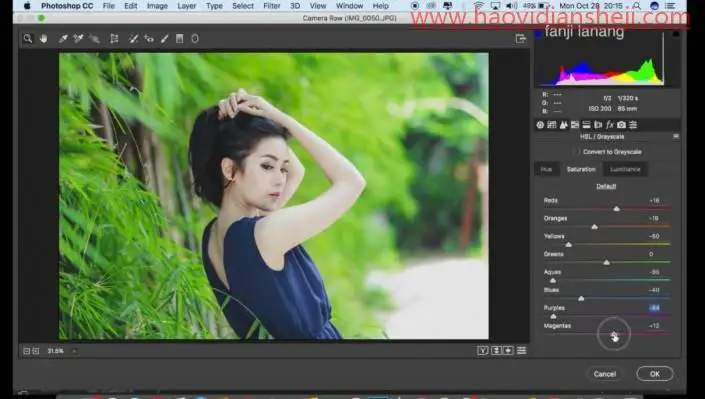705x399 pixels.
Task: Click the Yellows saturation slider handle
Action: [569, 244]
